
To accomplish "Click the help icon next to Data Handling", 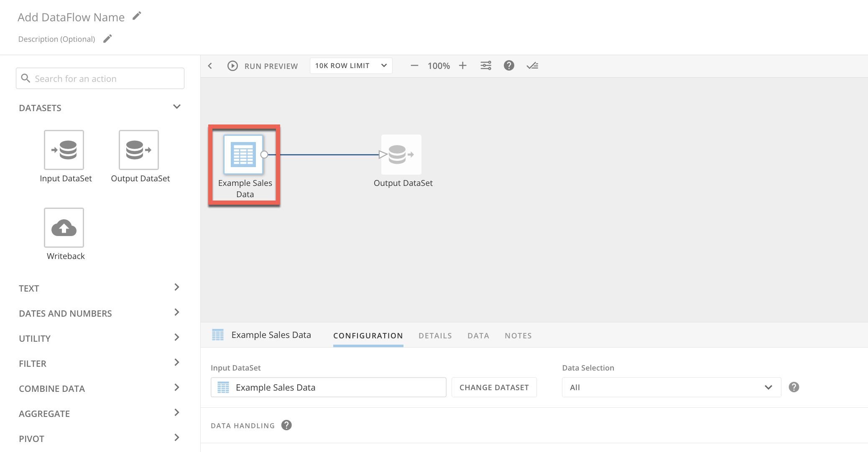I will click(x=286, y=425).
